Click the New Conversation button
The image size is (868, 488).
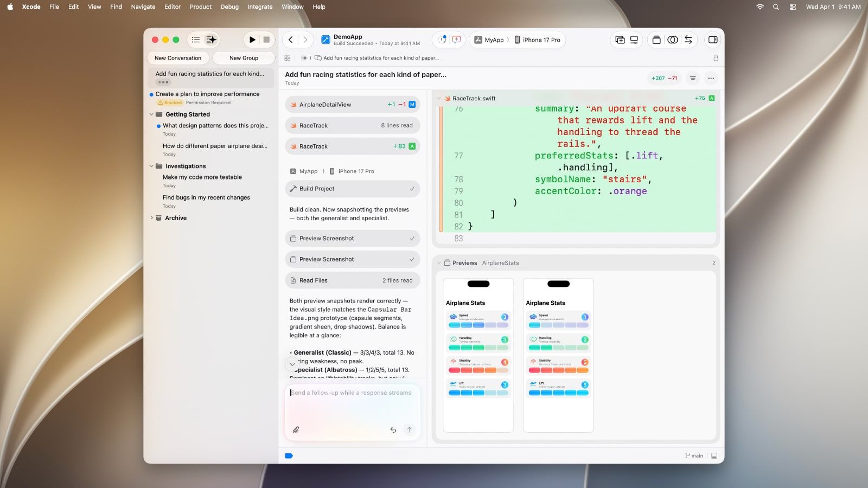point(178,58)
